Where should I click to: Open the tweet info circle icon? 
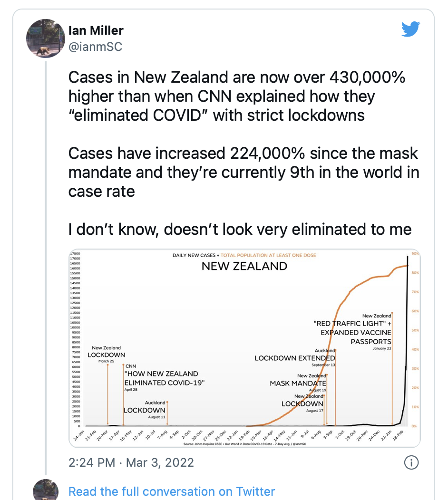[411, 462]
